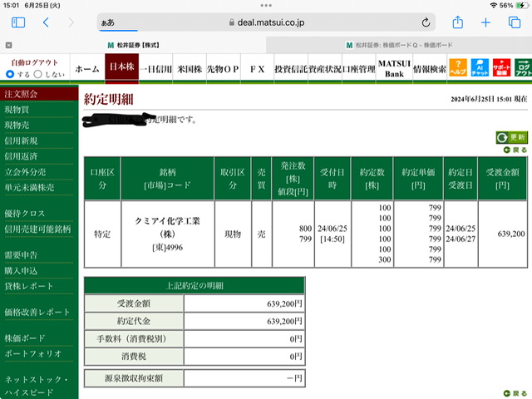Viewport: 532px width, 399px height.
Task: Open 信用売建可能銘柄 in sidebar
Action: 37,229
